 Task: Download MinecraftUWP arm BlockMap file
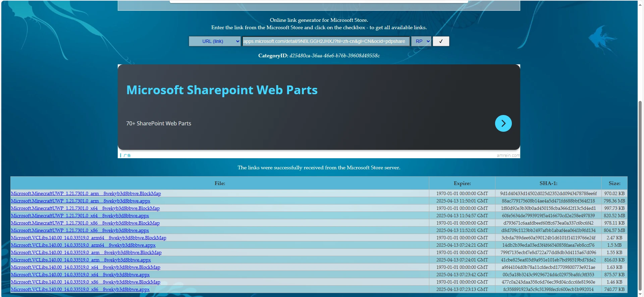tap(86, 193)
